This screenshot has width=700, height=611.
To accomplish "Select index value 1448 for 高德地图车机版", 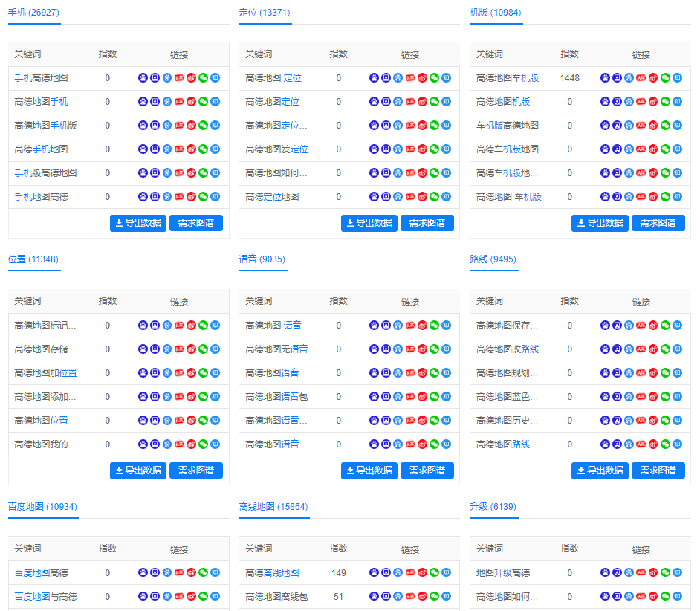I will 570,78.
